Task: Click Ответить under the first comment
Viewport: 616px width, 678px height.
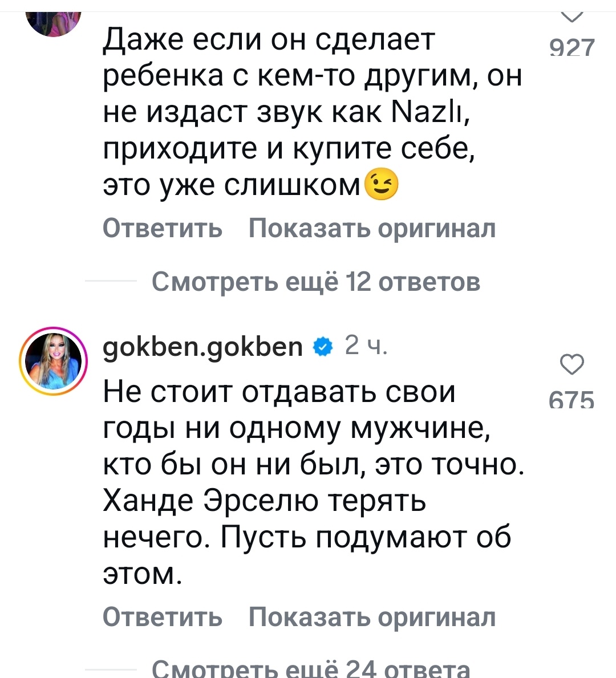Action: pos(161,229)
